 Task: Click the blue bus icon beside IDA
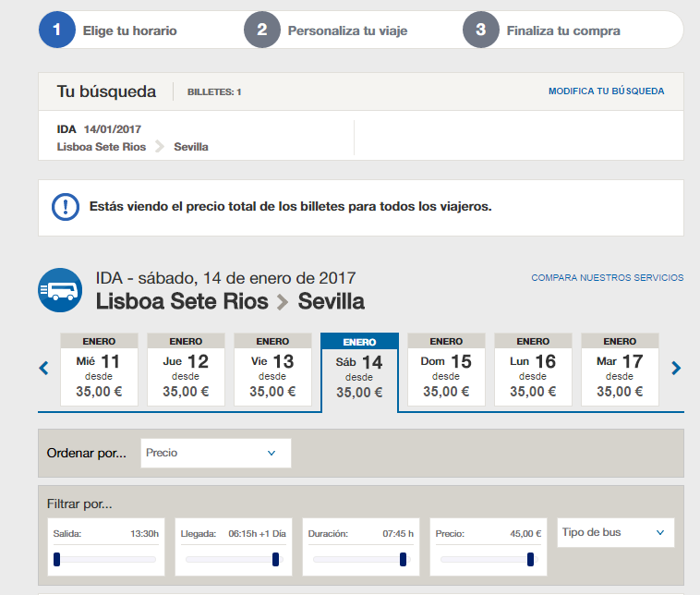tap(59, 290)
